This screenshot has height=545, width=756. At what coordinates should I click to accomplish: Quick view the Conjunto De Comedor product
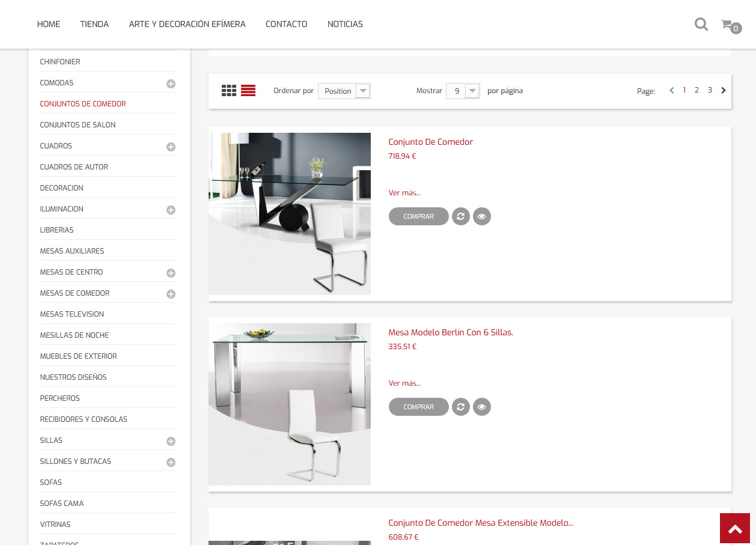pyautogui.click(x=482, y=216)
